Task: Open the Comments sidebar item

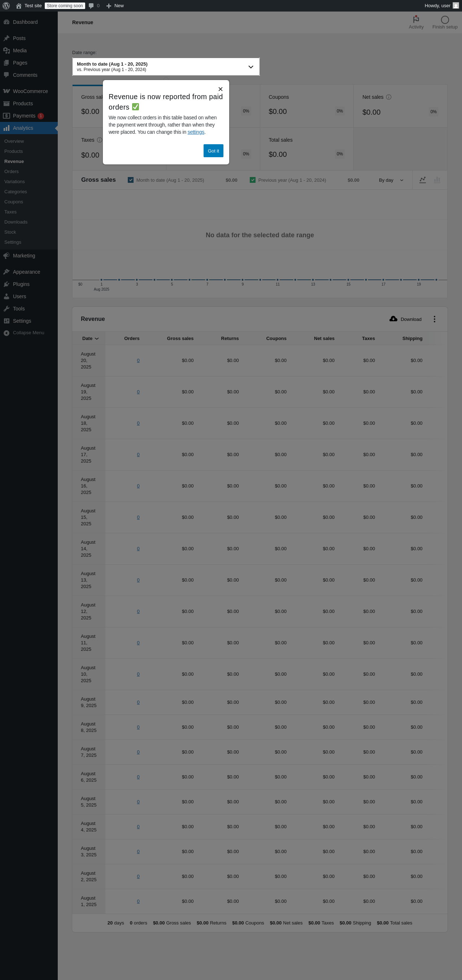Action: click(x=29, y=75)
